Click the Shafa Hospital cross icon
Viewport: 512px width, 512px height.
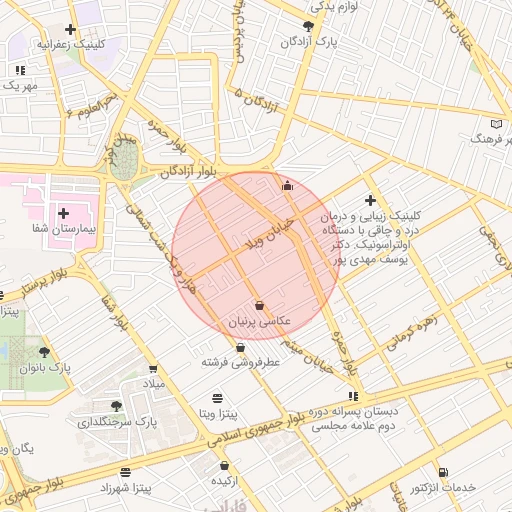pos(63,213)
